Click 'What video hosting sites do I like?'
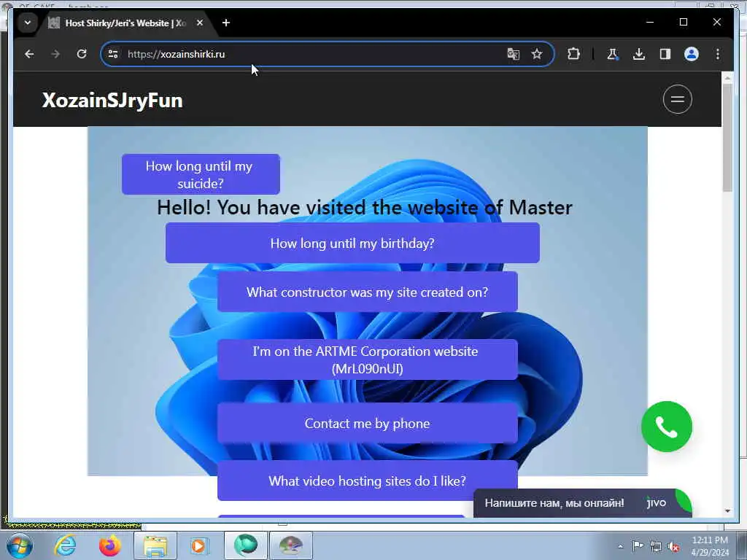The image size is (747, 560). tap(368, 481)
